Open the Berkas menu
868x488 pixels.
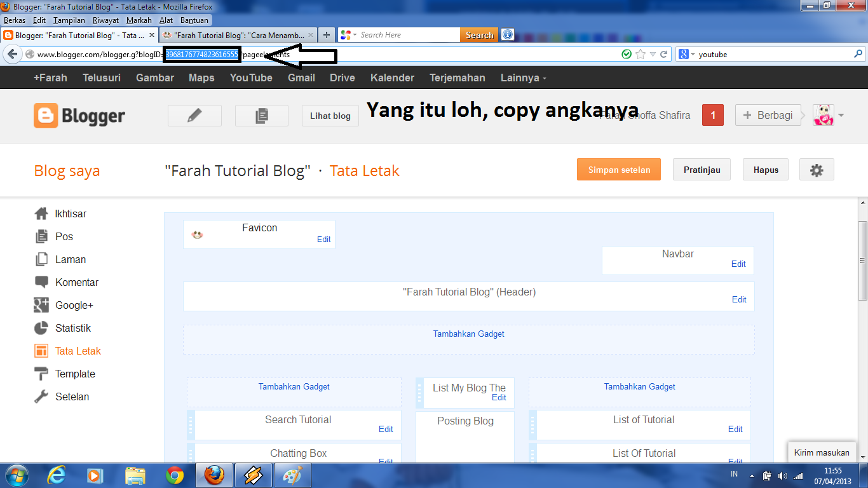pyautogui.click(x=15, y=20)
